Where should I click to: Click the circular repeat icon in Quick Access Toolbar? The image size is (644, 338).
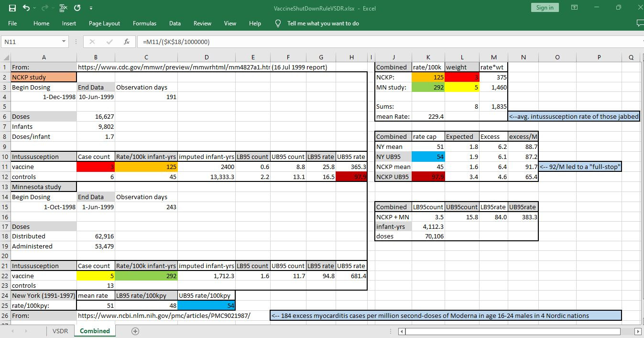click(77, 8)
